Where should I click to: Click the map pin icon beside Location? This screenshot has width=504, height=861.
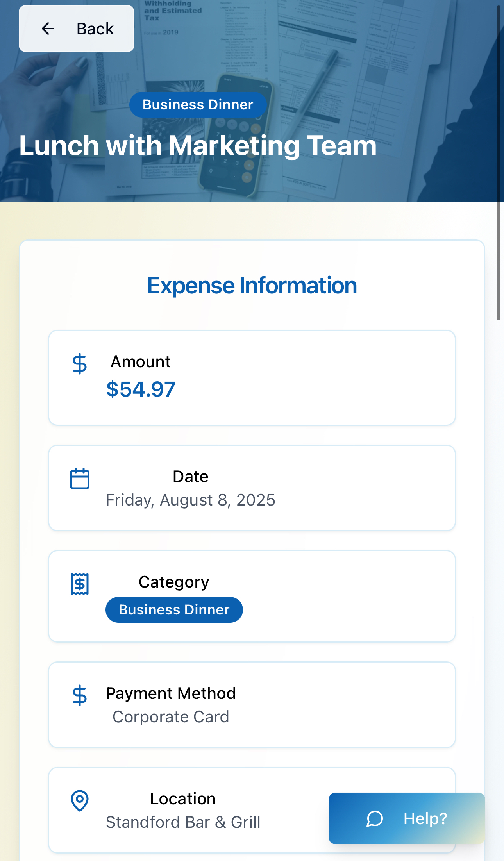80,800
